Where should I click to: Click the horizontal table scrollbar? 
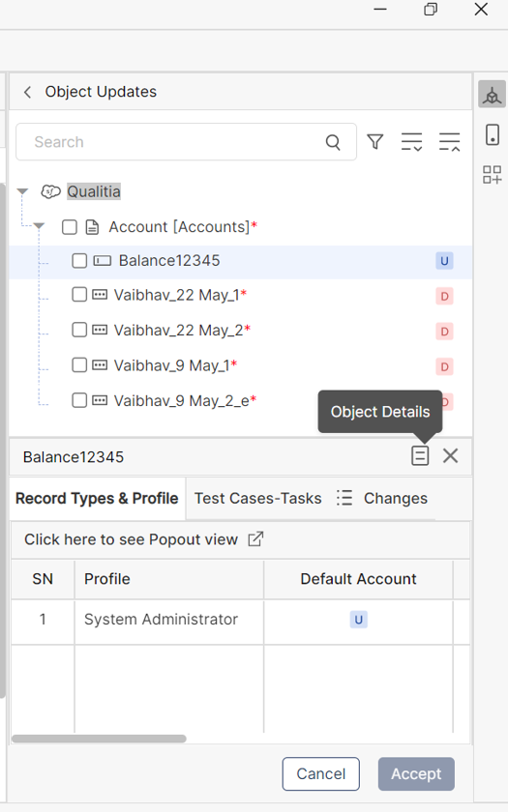99,739
